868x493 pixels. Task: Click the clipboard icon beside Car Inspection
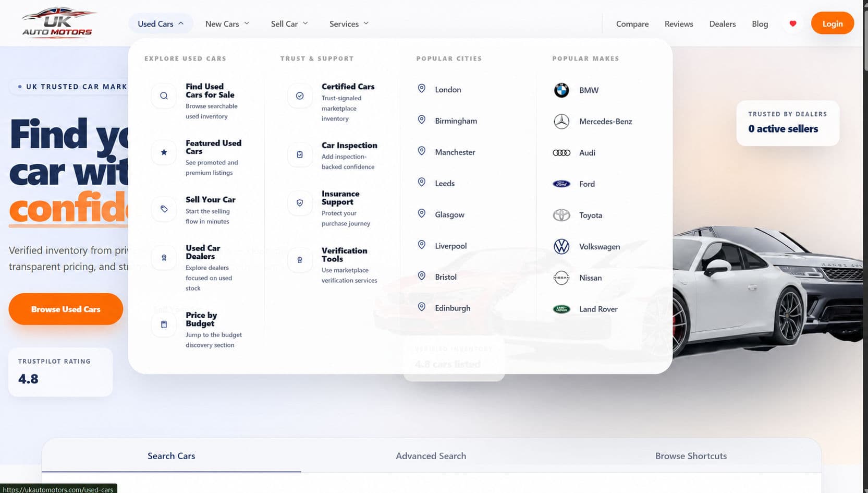pos(300,154)
